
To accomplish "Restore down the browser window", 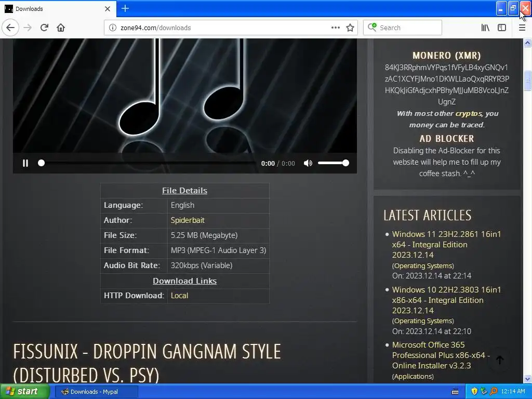I will pos(513,8).
